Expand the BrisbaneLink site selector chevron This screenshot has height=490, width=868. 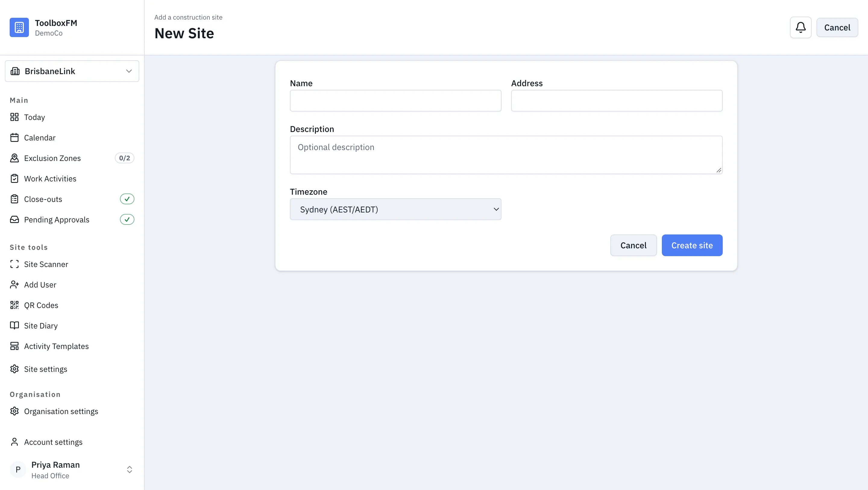point(129,71)
